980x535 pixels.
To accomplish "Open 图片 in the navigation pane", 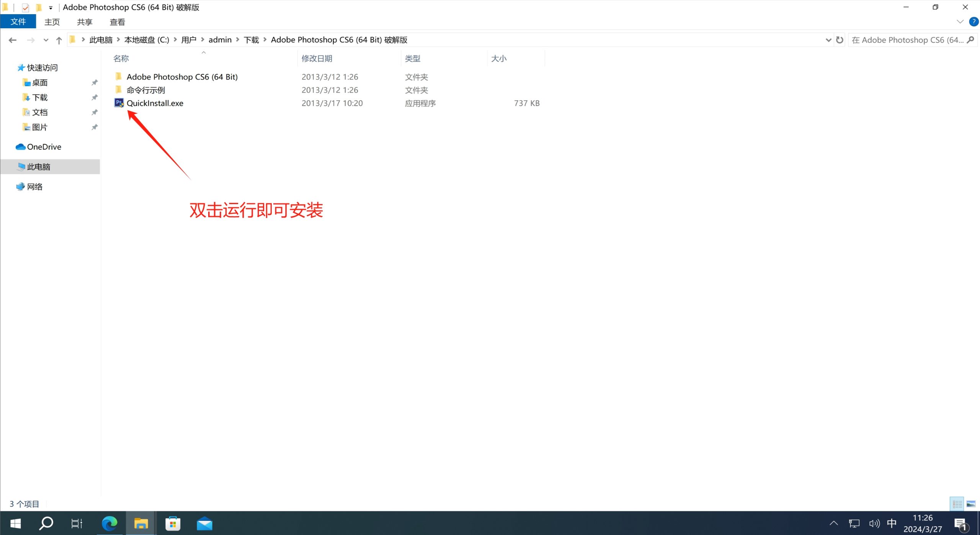I will point(40,127).
